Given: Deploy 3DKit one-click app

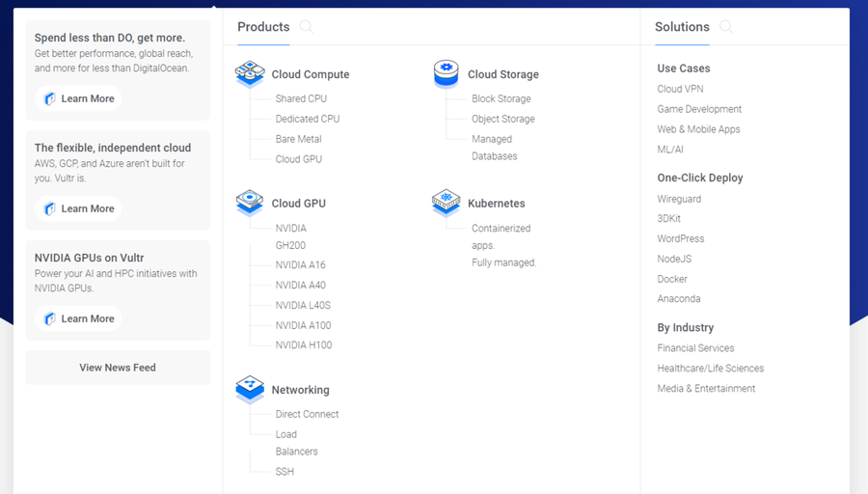Looking at the screenshot, I should [x=668, y=218].
